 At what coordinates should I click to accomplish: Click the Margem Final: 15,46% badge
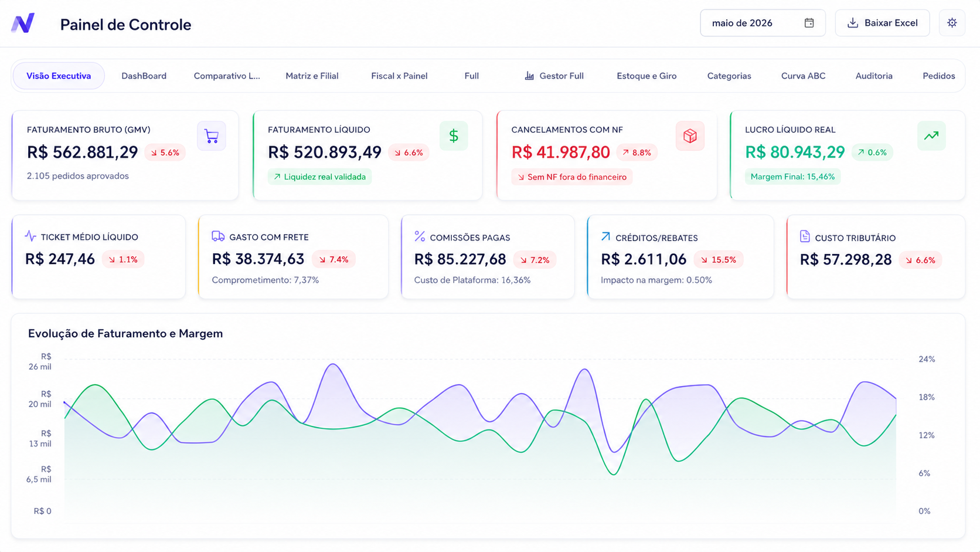click(792, 177)
